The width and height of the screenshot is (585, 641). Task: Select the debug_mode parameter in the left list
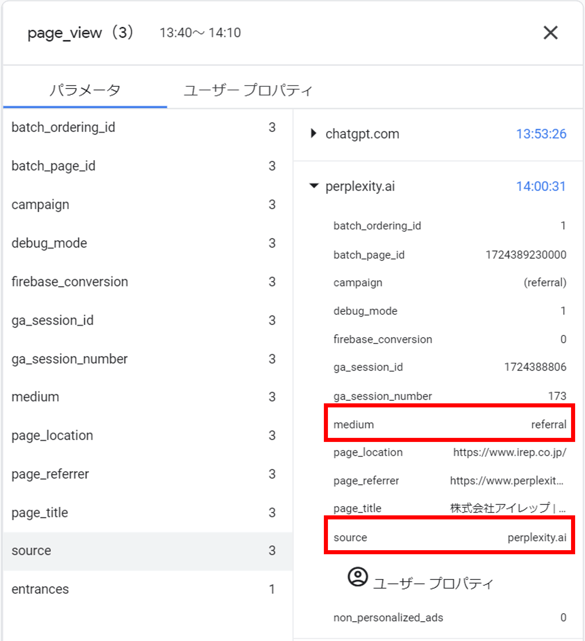coord(147,243)
